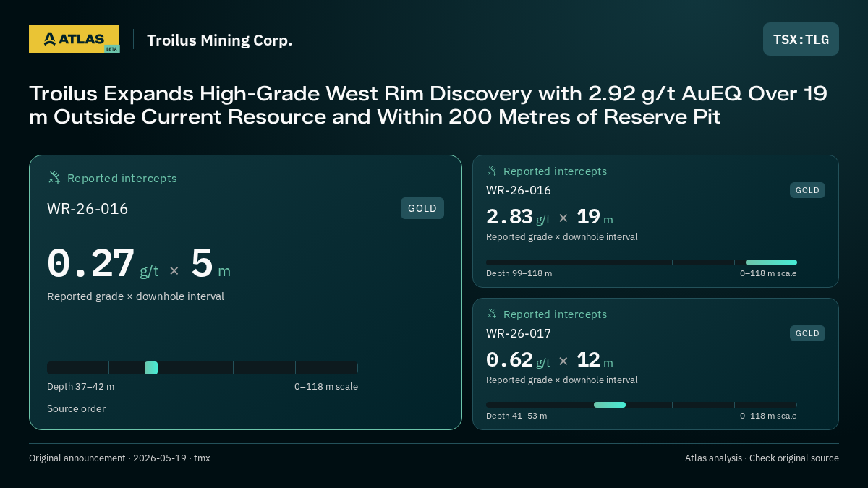Click 'Reported grade × downhole interval' under 0.27 g/t

coord(135,296)
